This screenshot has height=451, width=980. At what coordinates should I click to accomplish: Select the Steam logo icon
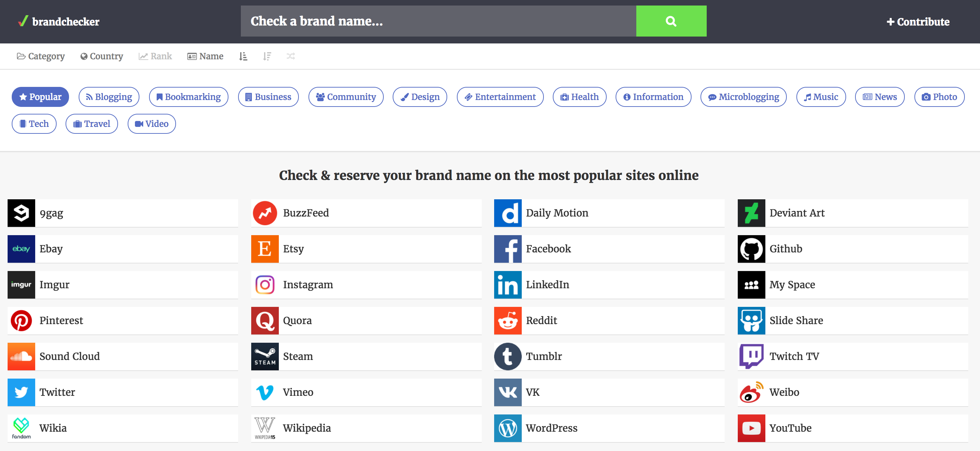click(x=265, y=356)
